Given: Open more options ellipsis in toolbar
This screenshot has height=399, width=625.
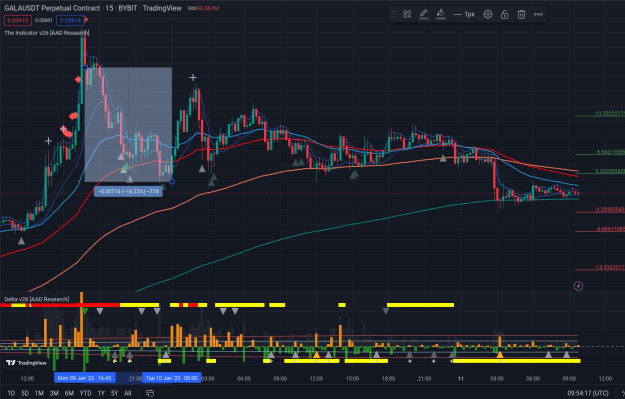Looking at the screenshot, I should tap(538, 14).
